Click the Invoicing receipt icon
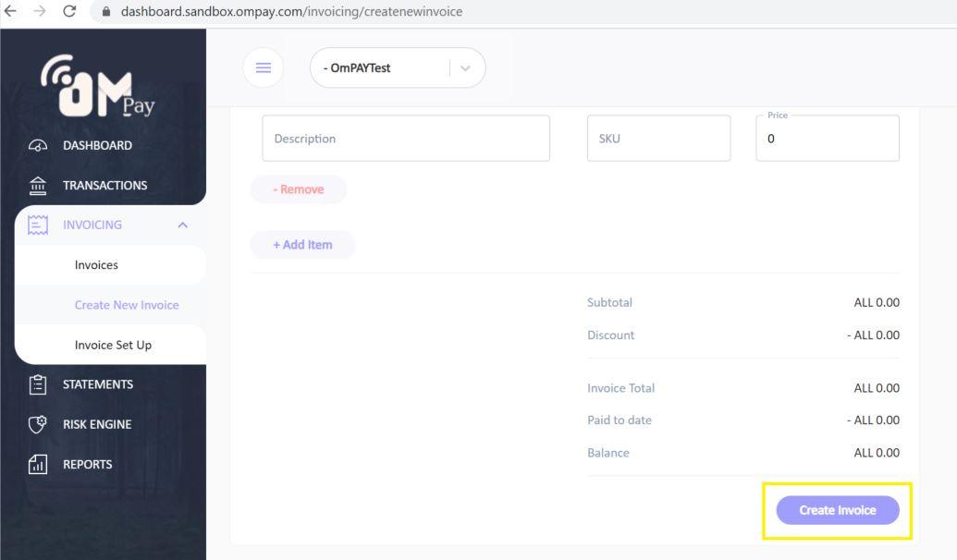Viewport: 957px width, 560px height. [38, 225]
